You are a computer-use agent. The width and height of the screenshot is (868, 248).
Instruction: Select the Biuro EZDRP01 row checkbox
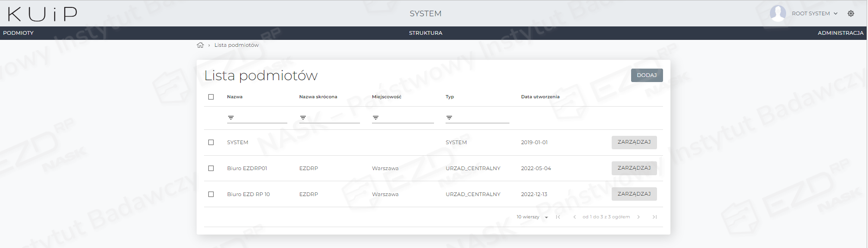pos(211,168)
